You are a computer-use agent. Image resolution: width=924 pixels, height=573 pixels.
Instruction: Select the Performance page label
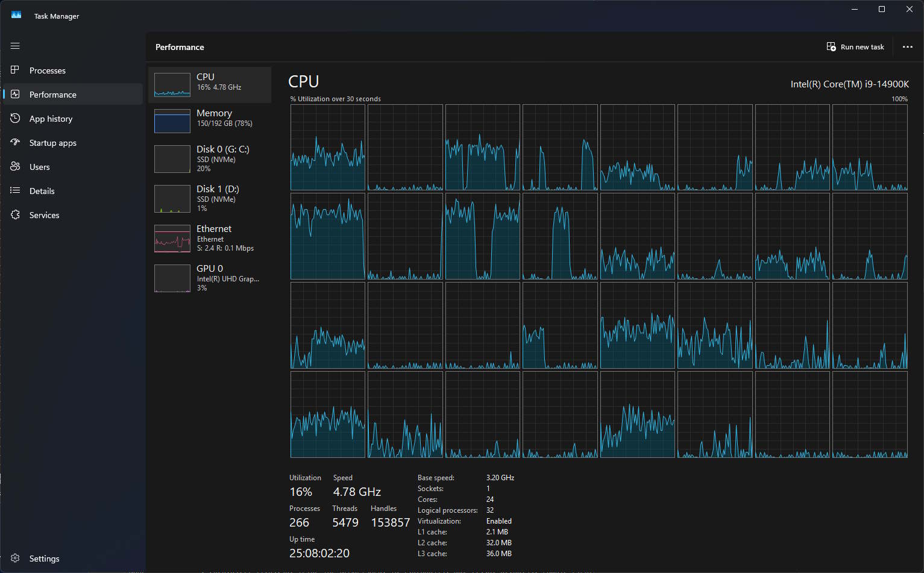pyautogui.click(x=53, y=95)
